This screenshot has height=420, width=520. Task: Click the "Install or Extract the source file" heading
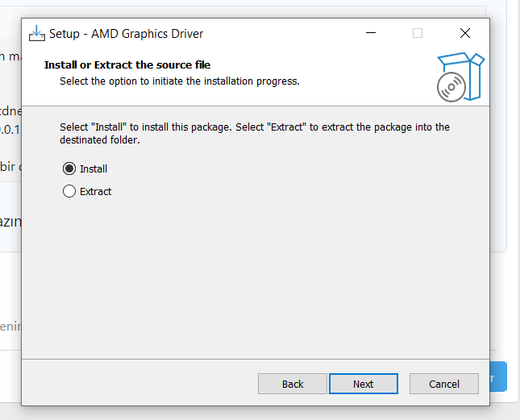coord(127,64)
